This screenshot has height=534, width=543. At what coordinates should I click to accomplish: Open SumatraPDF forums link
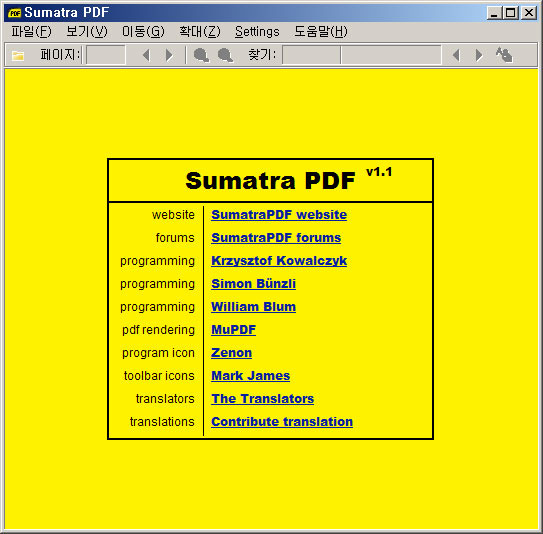[x=276, y=238]
